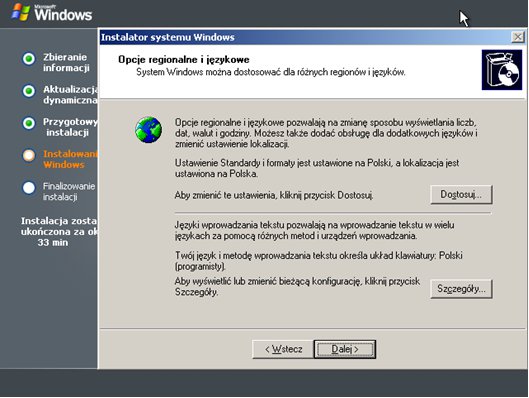
Task: Click the globe icon in the dialog
Action: click(148, 130)
